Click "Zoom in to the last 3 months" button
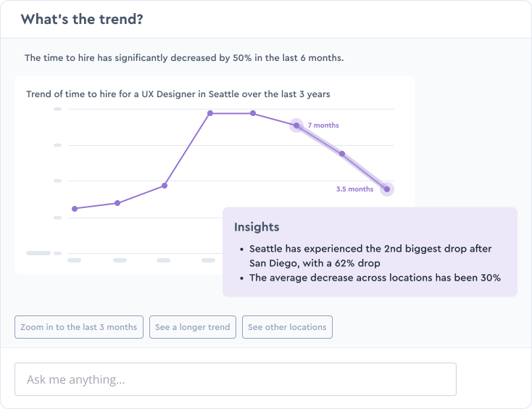The height and width of the screenshot is (409, 532). 78,327
